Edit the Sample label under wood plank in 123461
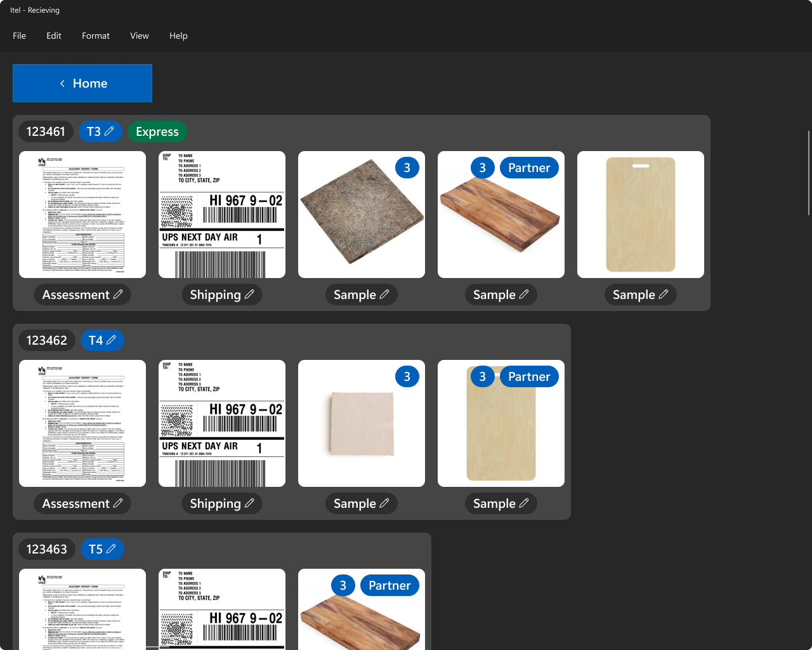 click(501, 295)
